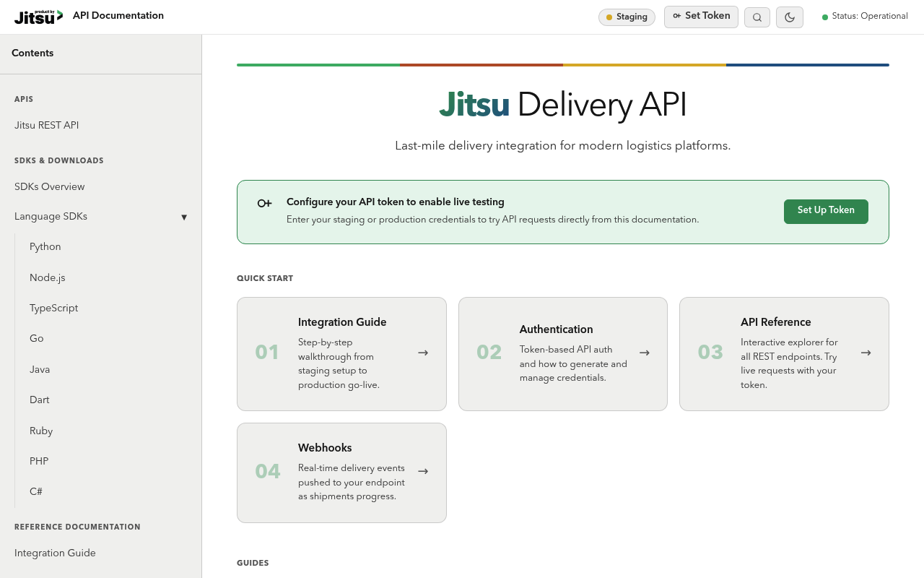Select the Dart SDK entry

coord(40,400)
